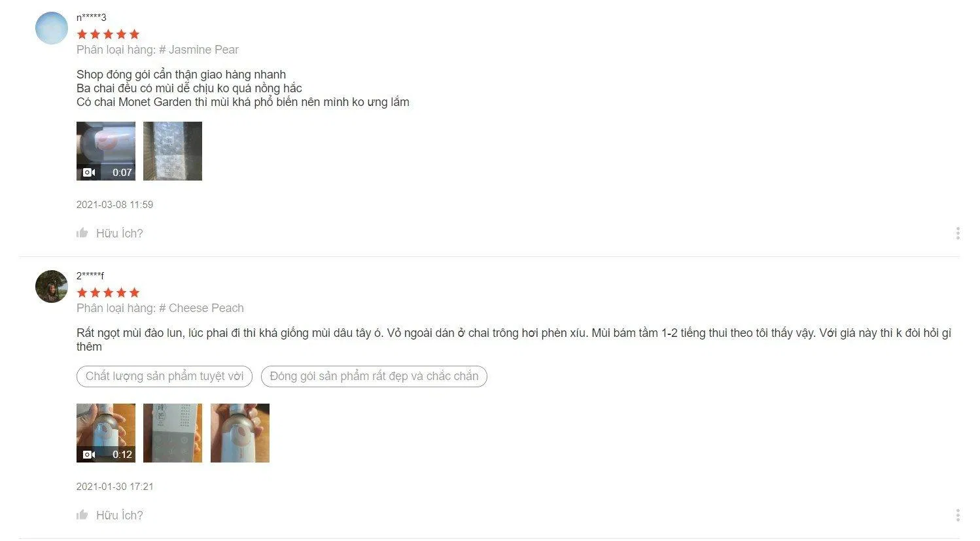Play the 0:07 review video
This screenshot has width=980, height=541.
[106, 151]
